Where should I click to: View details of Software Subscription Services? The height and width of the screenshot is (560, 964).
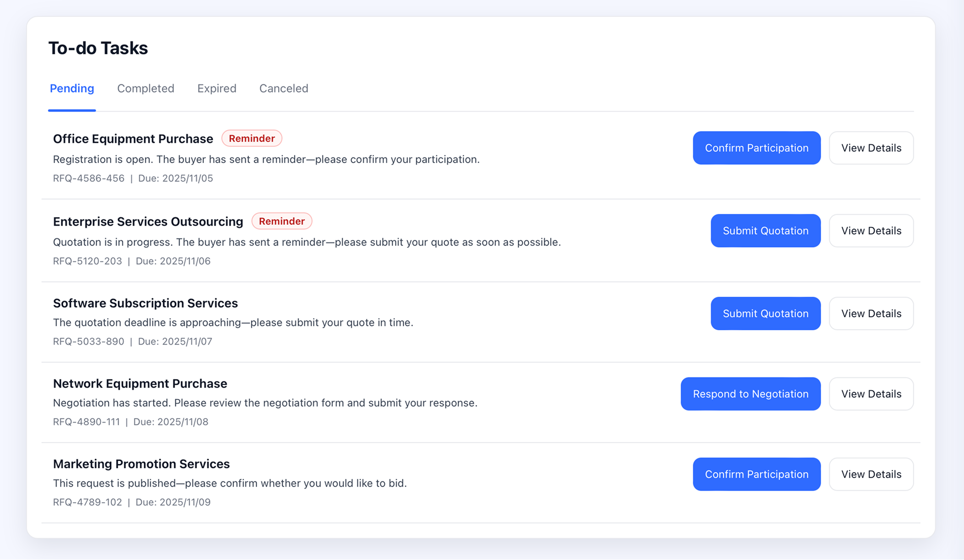(x=871, y=313)
